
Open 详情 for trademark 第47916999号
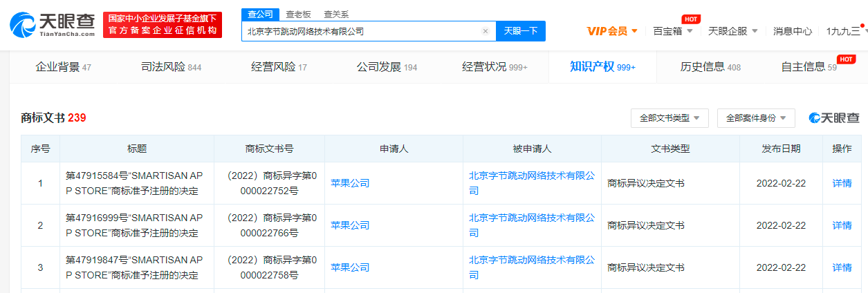[x=842, y=225]
